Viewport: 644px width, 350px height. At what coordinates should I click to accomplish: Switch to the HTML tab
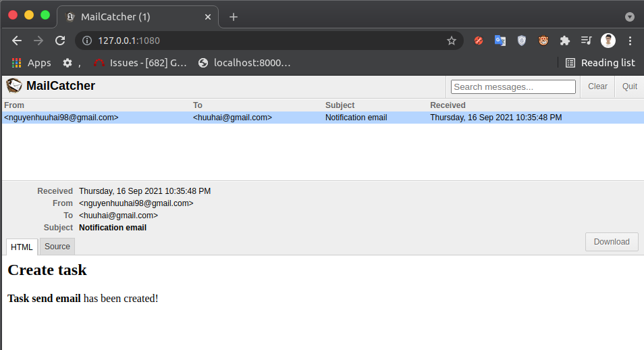(22, 247)
